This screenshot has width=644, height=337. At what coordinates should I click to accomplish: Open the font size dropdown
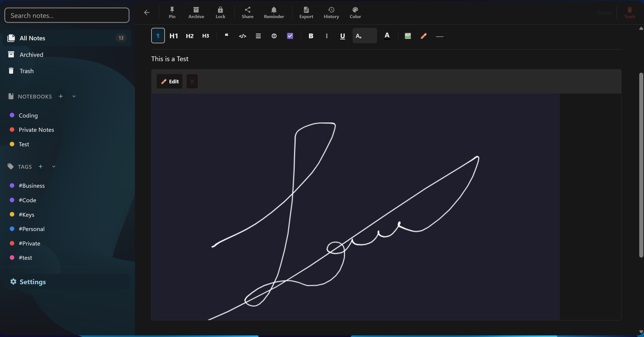pos(365,36)
